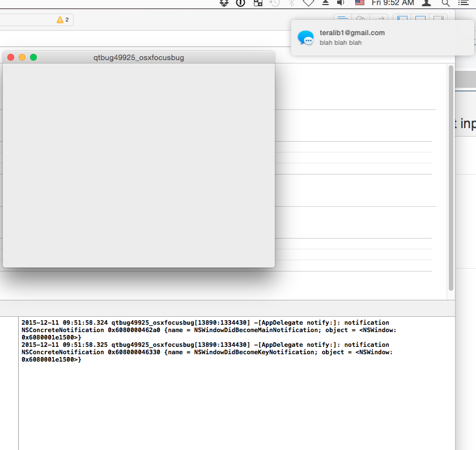Open the volume control in menu bar
476x450 pixels.
pos(341,3)
